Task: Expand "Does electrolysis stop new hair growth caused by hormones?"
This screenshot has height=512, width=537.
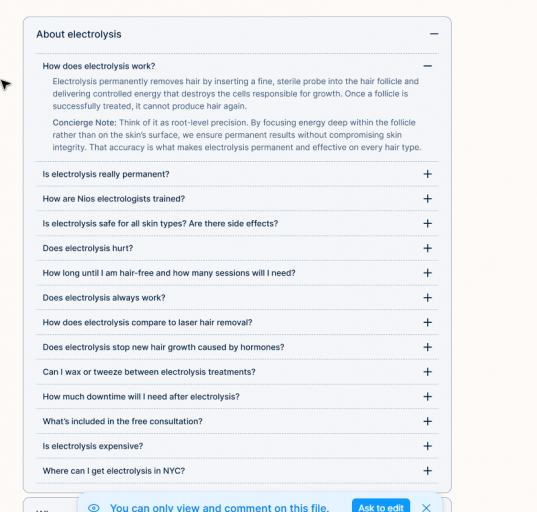Action: point(237,347)
